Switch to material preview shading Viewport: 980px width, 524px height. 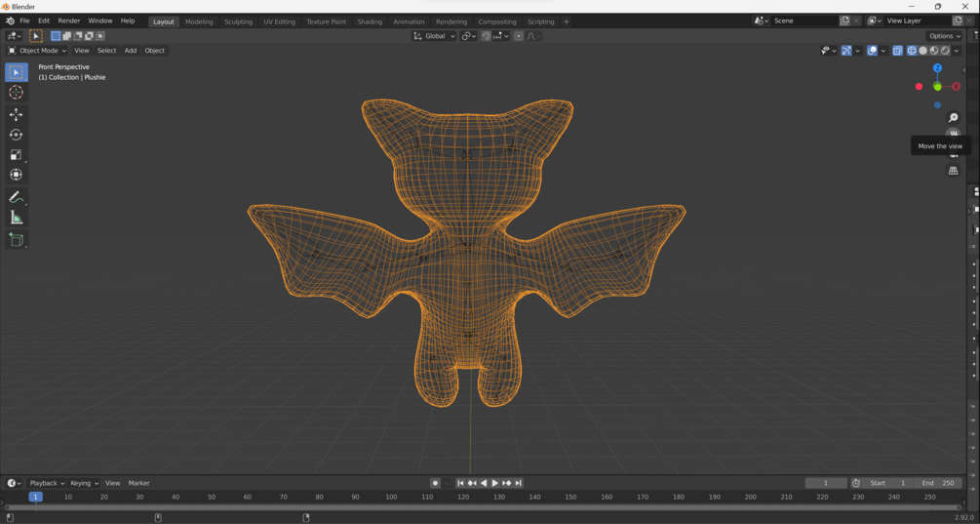pos(934,51)
